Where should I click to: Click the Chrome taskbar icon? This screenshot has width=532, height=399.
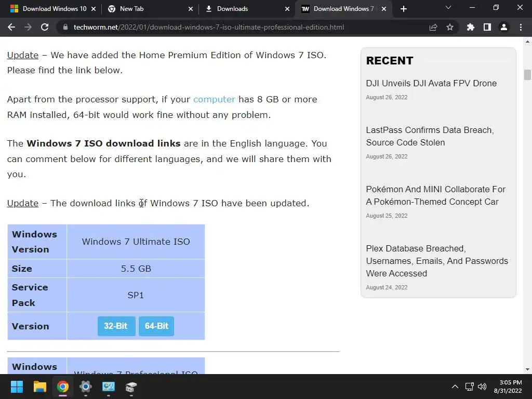[63, 387]
